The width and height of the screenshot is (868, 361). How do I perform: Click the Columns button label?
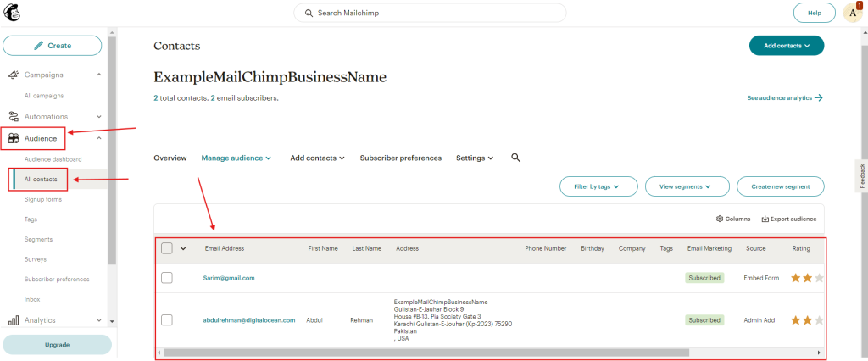coord(738,219)
